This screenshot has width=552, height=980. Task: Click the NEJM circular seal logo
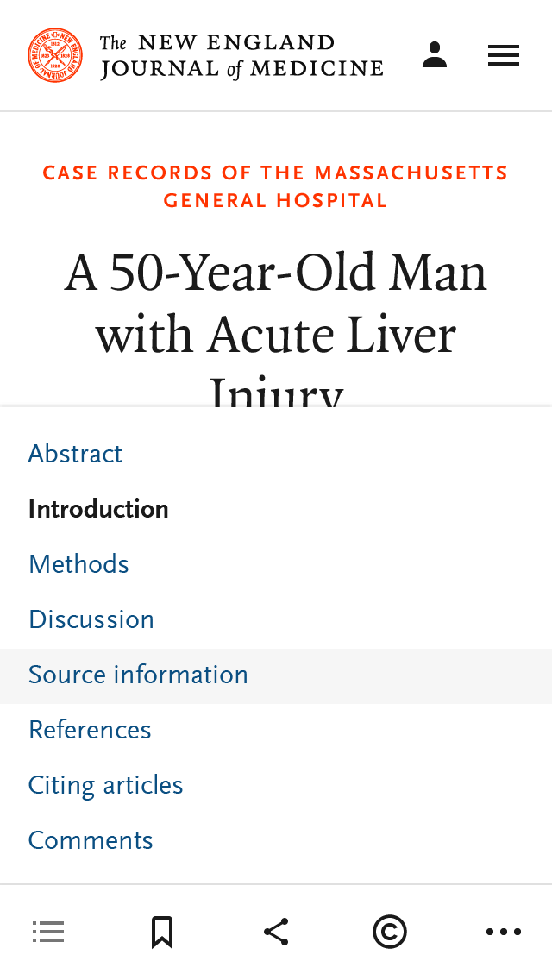point(55,55)
